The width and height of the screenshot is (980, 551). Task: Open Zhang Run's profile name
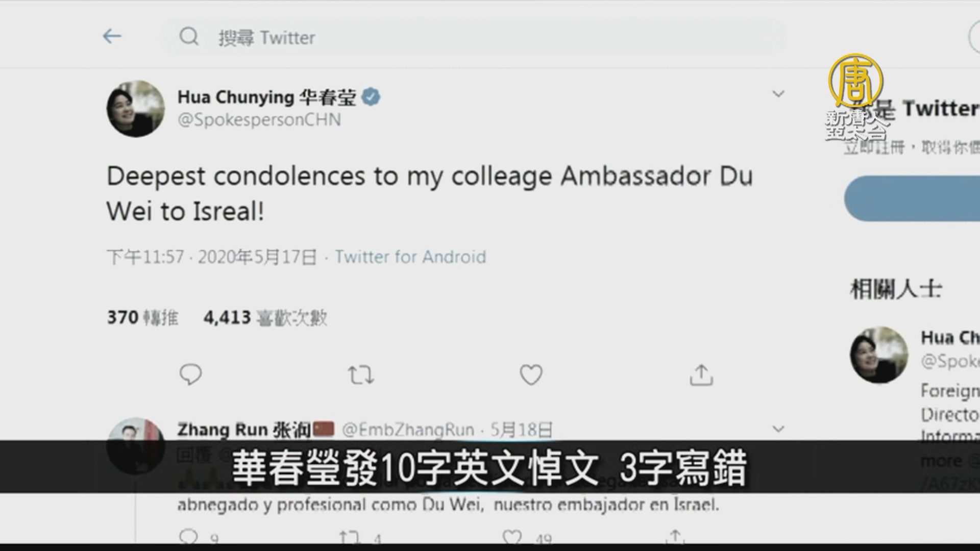pos(244,430)
